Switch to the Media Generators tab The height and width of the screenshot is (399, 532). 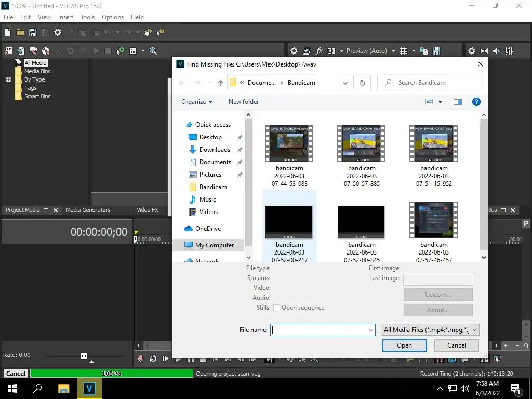tap(88, 210)
